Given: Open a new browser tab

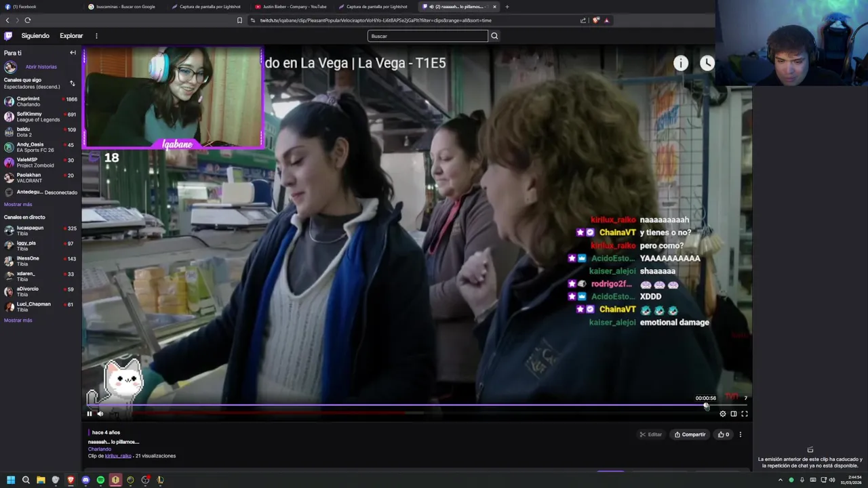Looking at the screenshot, I should pyautogui.click(x=507, y=7).
